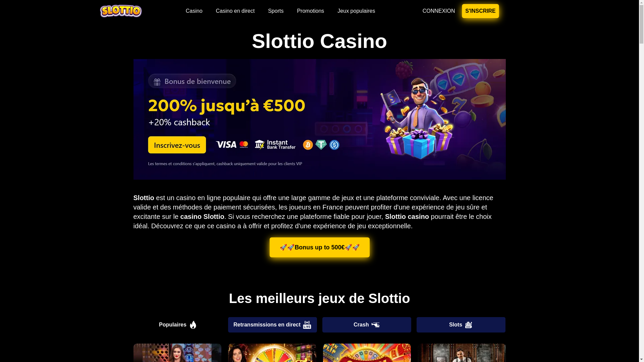
Task: Click the CONNEXION login link
Action: (439, 11)
